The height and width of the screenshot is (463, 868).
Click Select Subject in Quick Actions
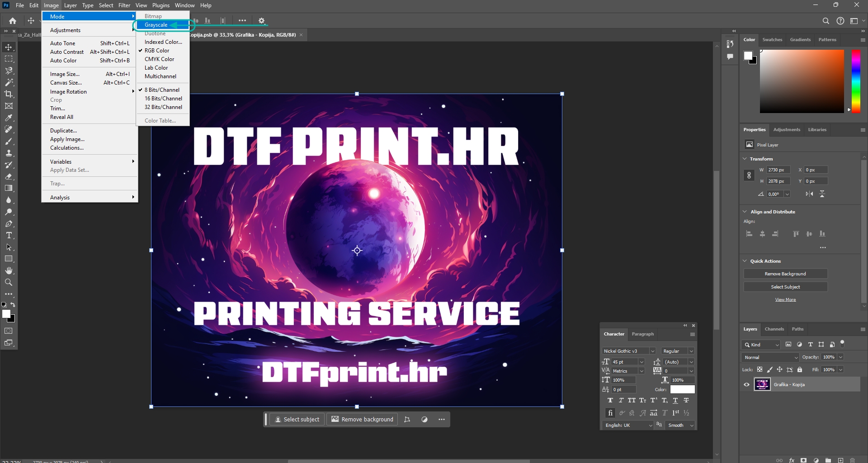pyautogui.click(x=785, y=287)
